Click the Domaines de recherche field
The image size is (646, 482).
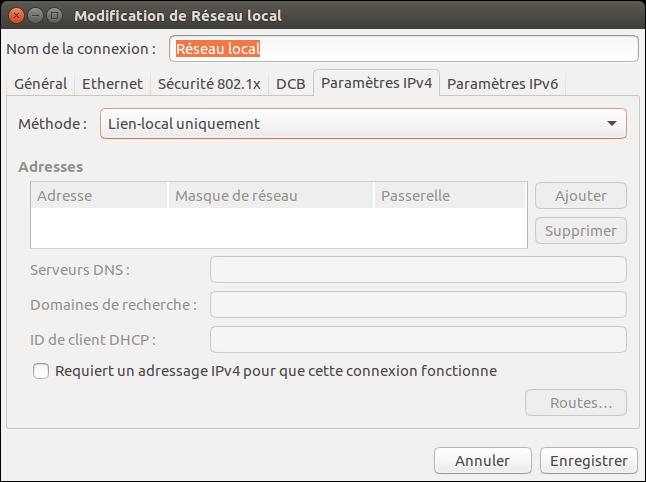pyautogui.click(x=417, y=305)
